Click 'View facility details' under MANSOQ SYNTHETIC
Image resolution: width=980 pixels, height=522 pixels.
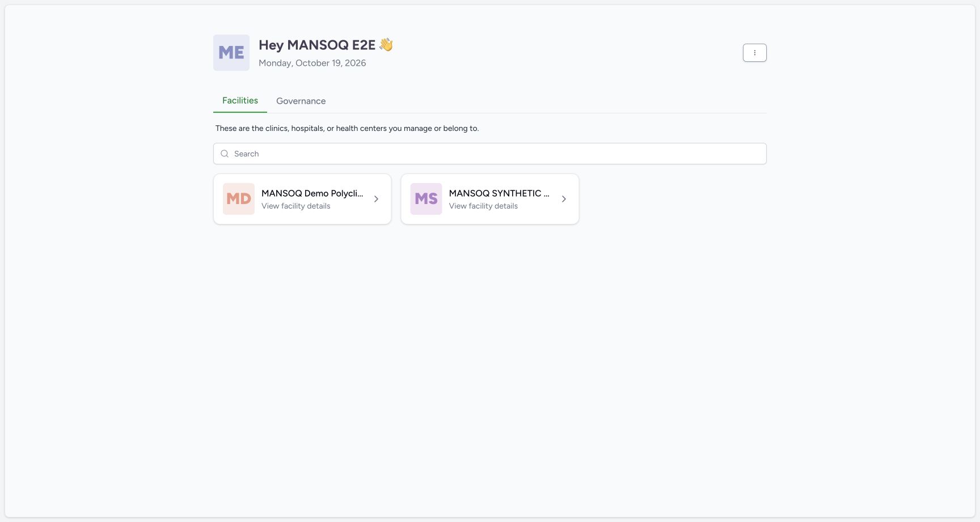[x=483, y=206]
